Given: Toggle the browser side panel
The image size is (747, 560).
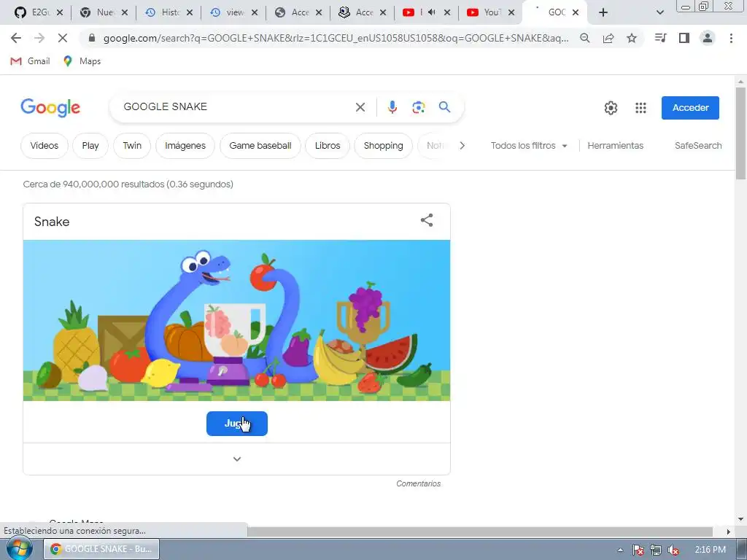Looking at the screenshot, I should 684,38.
